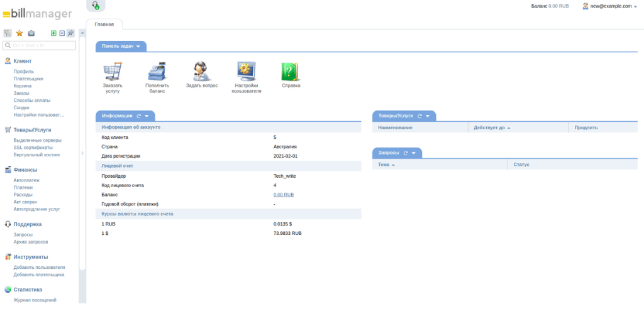This screenshot has width=644, height=331.
Task: Open Виртуальный хостинг in the sidebar
Action: [37, 155]
